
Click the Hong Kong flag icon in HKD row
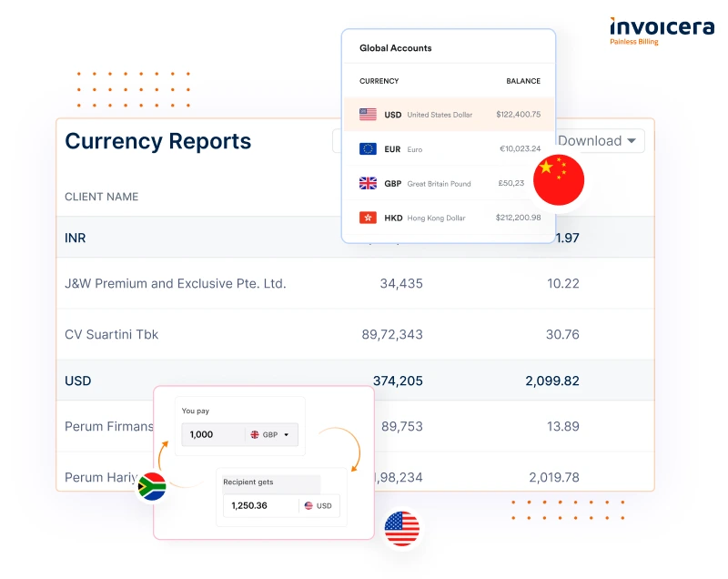368,218
